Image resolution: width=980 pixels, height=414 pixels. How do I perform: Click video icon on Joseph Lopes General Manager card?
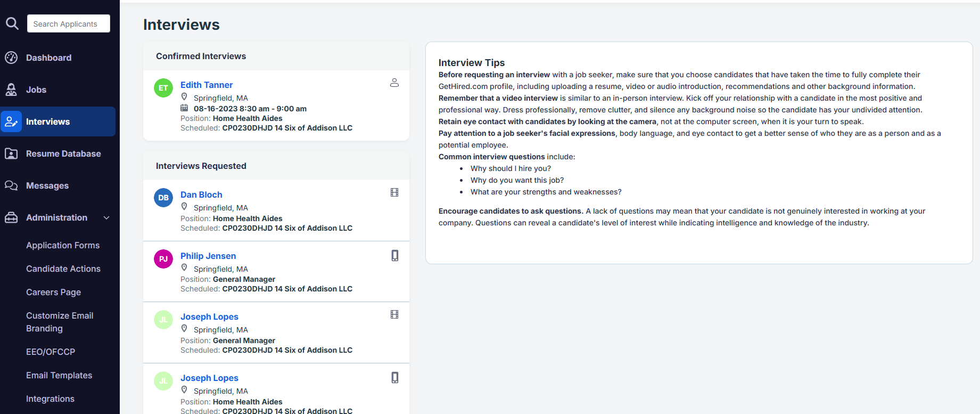pos(394,314)
